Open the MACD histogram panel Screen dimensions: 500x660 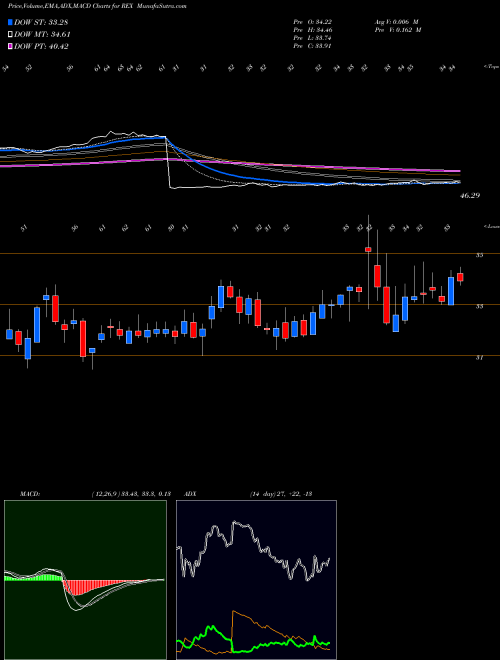[85, 580]
